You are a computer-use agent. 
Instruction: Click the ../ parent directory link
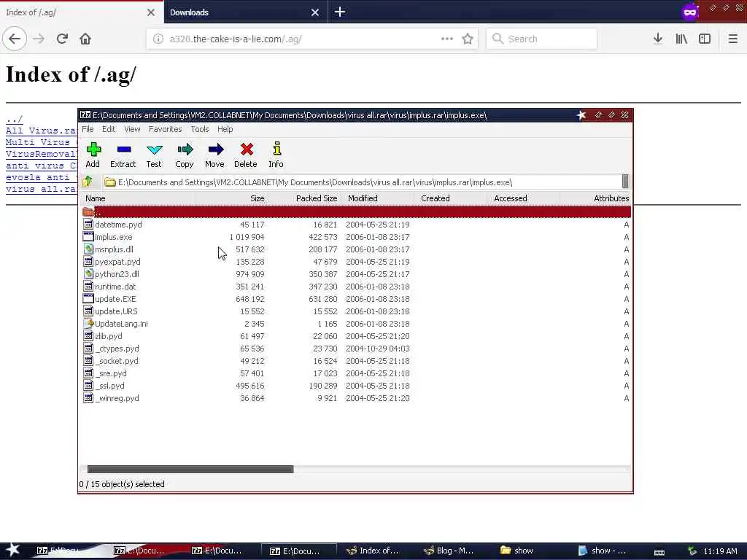tap(15, 119)
